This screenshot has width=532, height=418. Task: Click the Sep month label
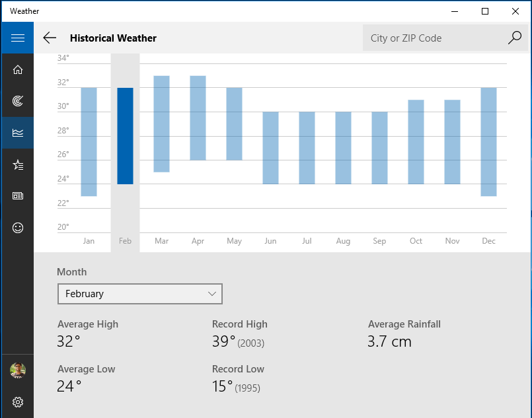tap(379, 241)
